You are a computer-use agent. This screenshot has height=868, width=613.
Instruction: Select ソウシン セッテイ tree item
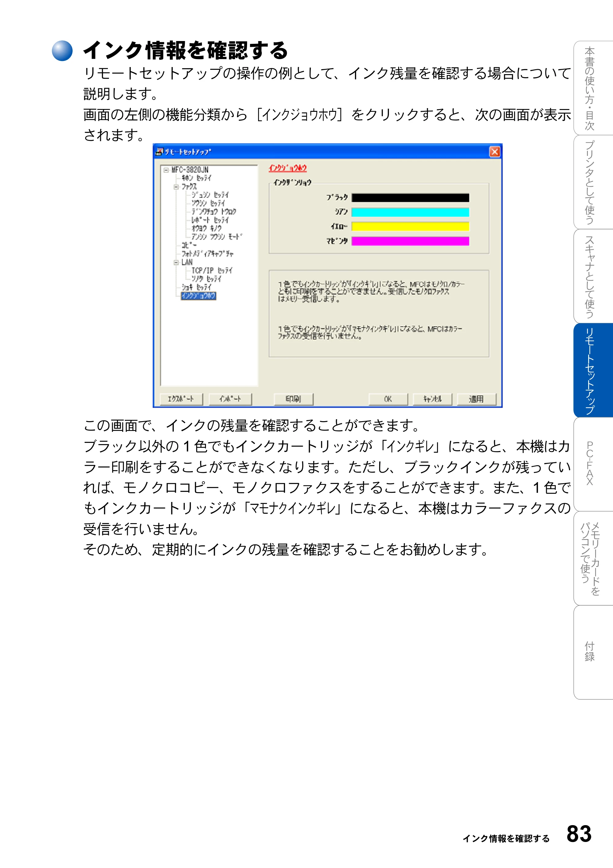tap(208, 203)
